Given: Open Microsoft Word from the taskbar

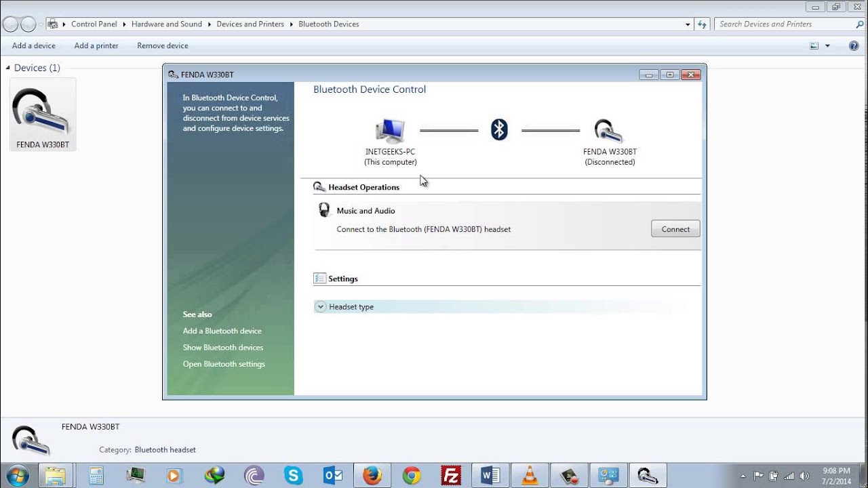Looking at the screenshot, I should click(490, 476).
